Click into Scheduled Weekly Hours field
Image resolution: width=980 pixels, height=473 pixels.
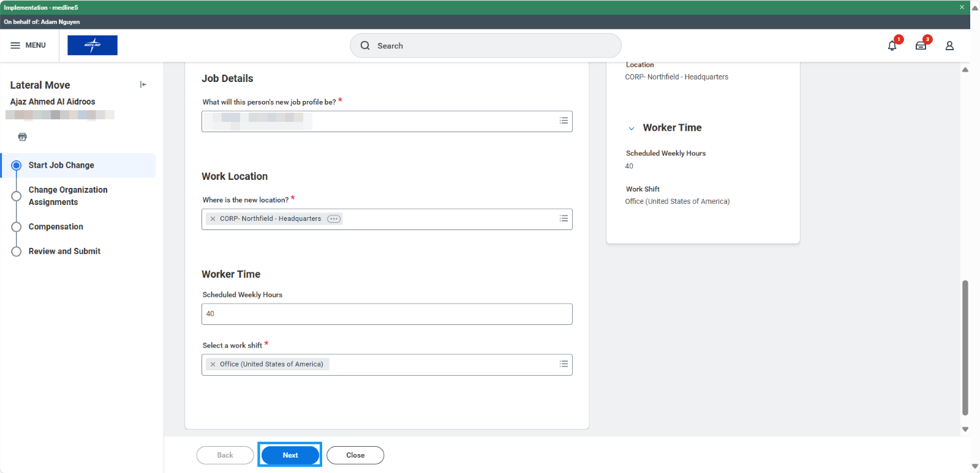pos(386,314)
